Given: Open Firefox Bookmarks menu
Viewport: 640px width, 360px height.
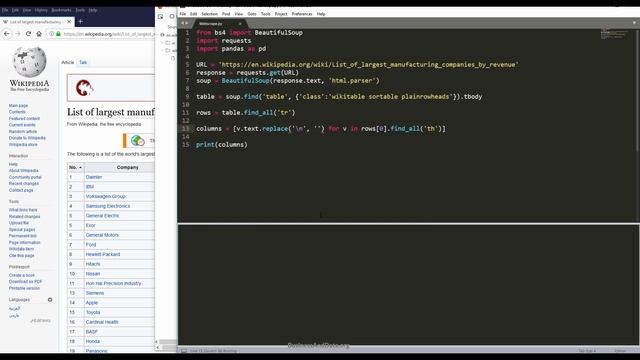Looking at the screenshot, I should [x=62, y=10].
